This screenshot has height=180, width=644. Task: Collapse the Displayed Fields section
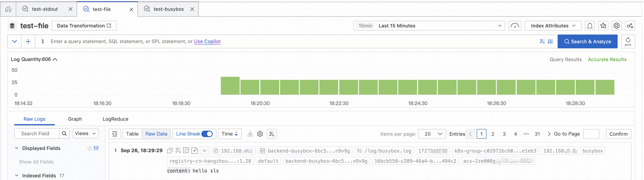(x=17, y=148)
